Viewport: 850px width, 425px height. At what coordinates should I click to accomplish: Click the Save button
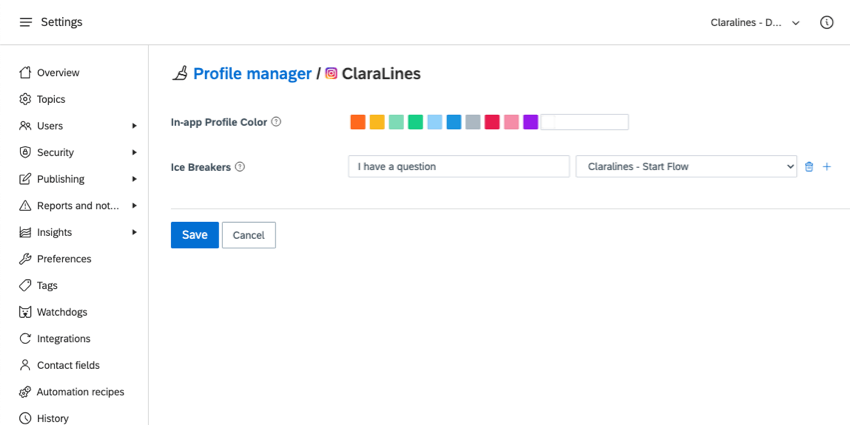pyautogui.click(x=195, y=235)
